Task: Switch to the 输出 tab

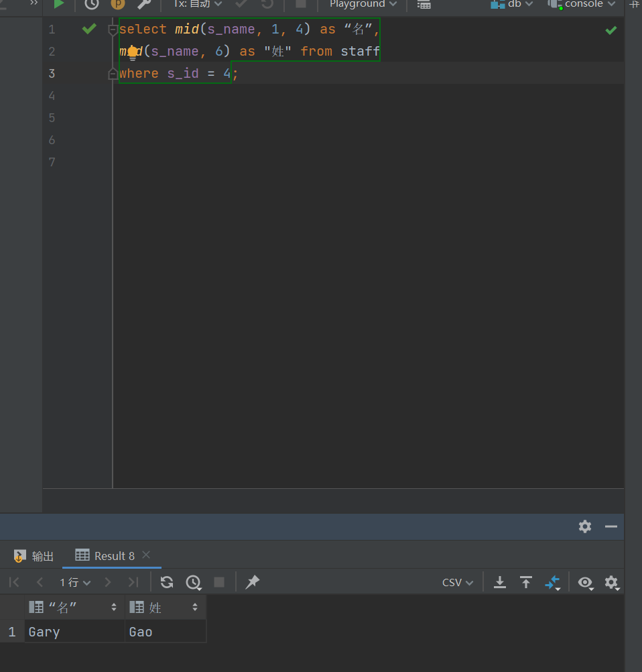Action: pyautogui.click(x=34, y=556)
